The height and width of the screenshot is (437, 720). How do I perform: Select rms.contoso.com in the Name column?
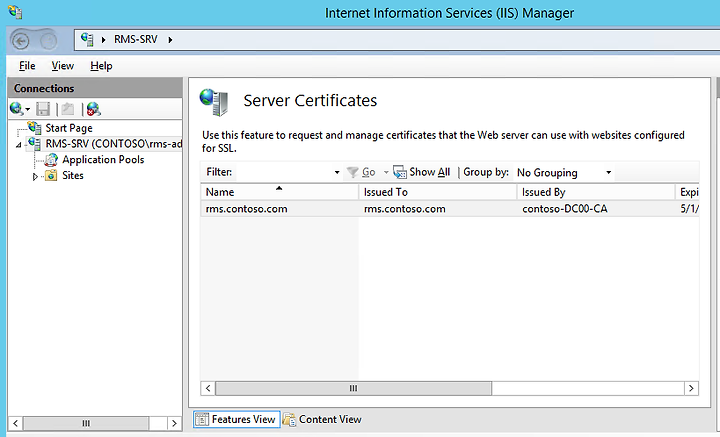(247, 209)
